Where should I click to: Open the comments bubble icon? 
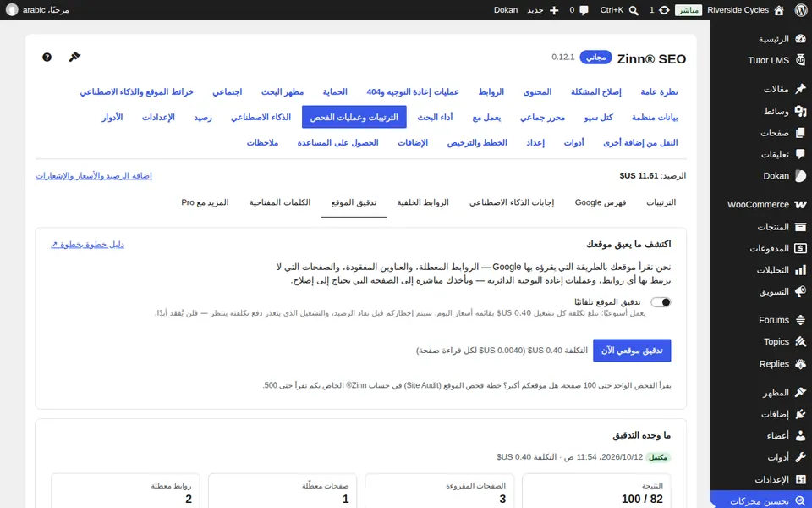point(584,10)
